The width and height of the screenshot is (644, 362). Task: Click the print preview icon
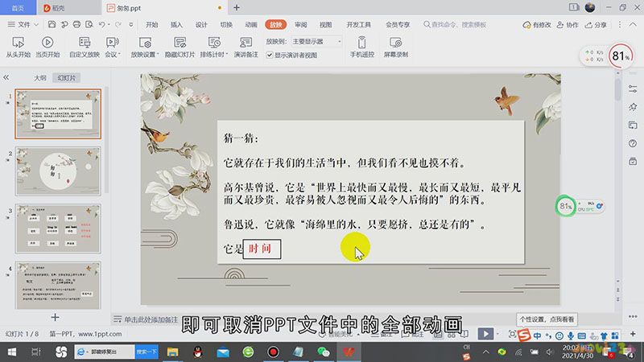point(89,25)
